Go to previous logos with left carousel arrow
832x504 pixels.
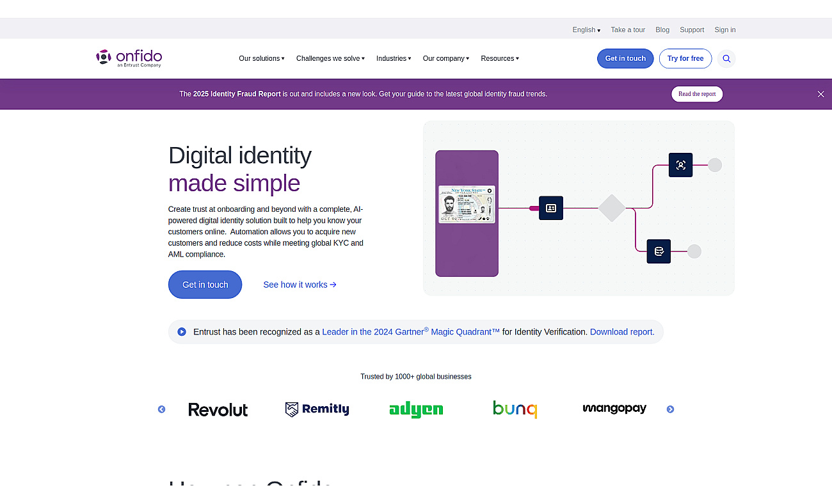click(x=161, y=409)
